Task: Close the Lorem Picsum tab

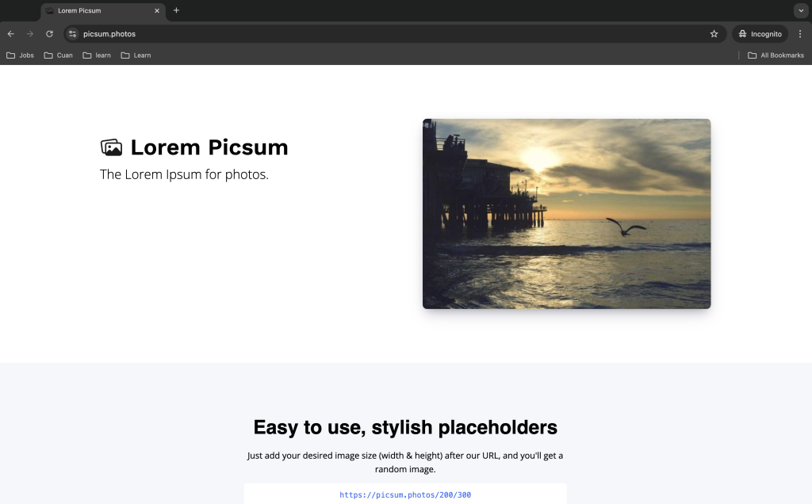Action: (157, 11)
